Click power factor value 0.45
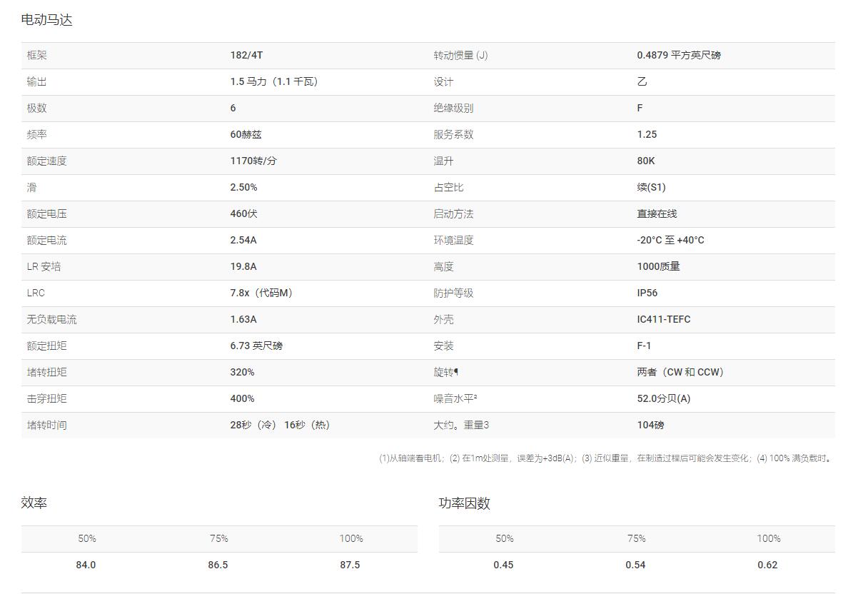 point(503,565)
